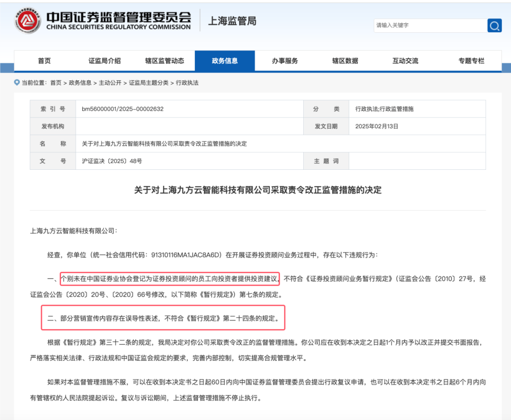The image size is (511, 420).
Task: Click the date 2025年02月13日
Action: tap(377, 126)
